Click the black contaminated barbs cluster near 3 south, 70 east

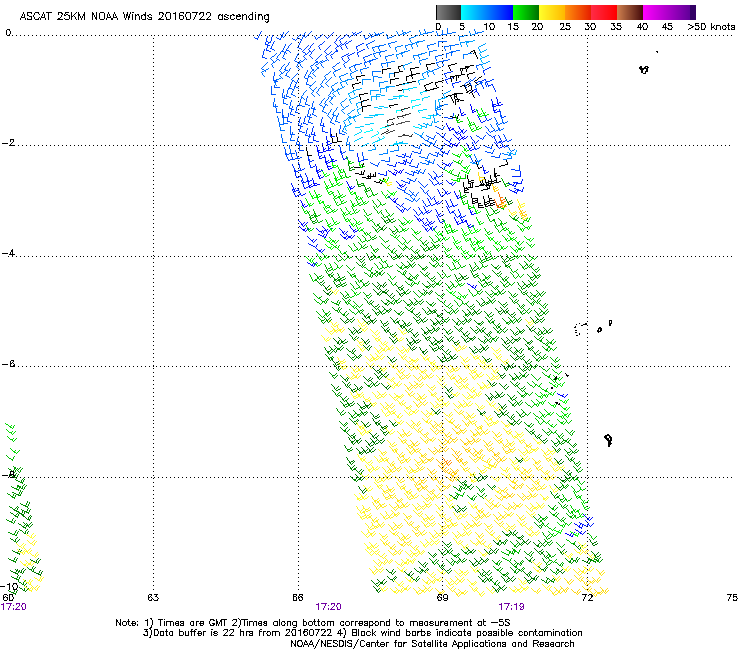tap(482, 191)
